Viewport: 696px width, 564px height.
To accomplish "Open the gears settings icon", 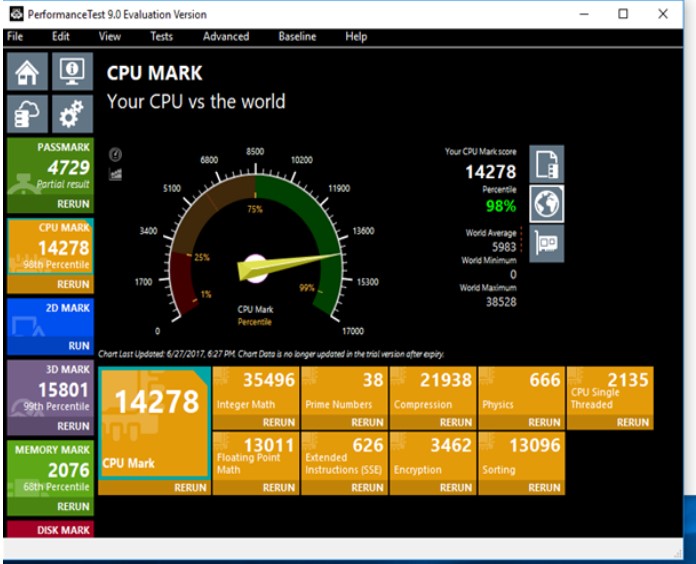I will point(71,114).
